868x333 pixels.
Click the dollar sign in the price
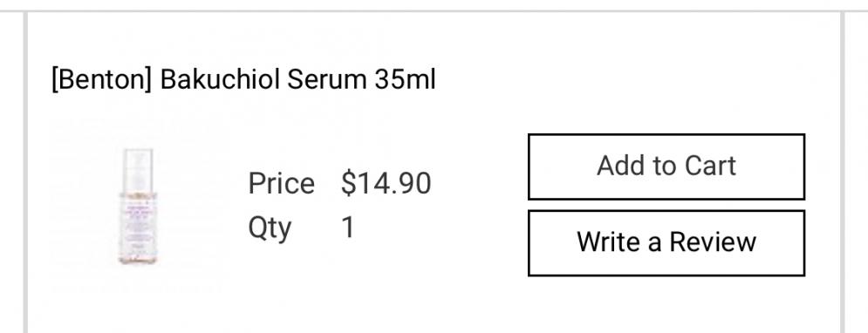pos(348,183)
